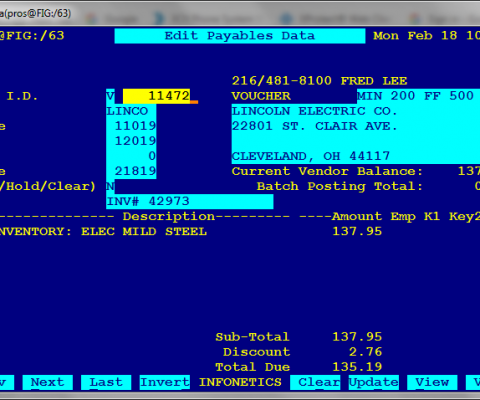Screen dimensions: 480x400
Task: Click the phone number 216/481-8100
Action: click(x=282, y=81)
